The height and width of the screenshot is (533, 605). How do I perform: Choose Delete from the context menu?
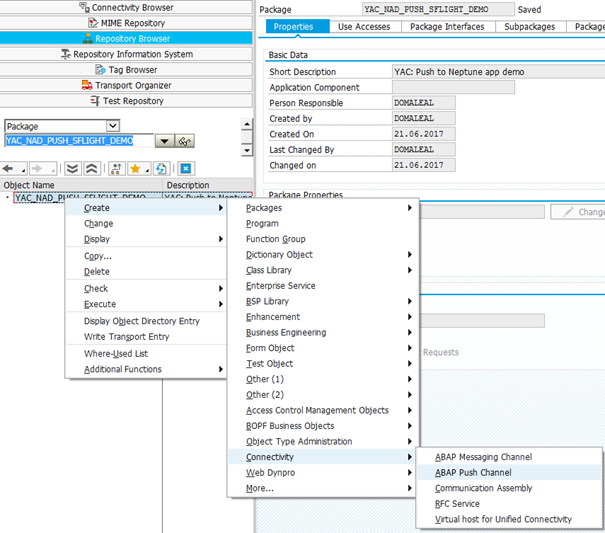pos(146,271)
